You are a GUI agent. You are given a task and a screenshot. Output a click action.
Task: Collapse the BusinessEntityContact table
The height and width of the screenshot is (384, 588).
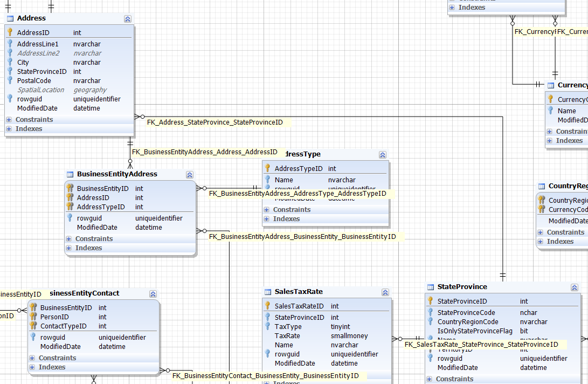(153, 294)
